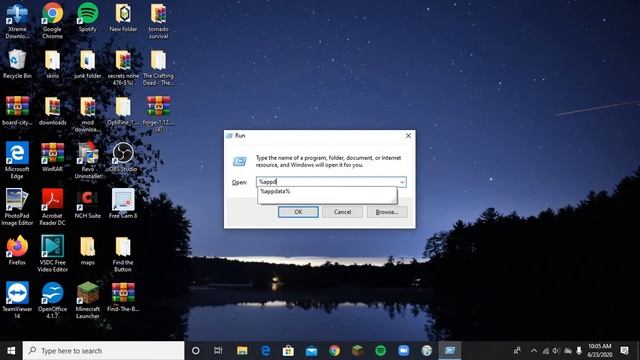This screenshot has height=360, width=640.
Task: Open Spotify from the taskbar
Action: point(380,351)
